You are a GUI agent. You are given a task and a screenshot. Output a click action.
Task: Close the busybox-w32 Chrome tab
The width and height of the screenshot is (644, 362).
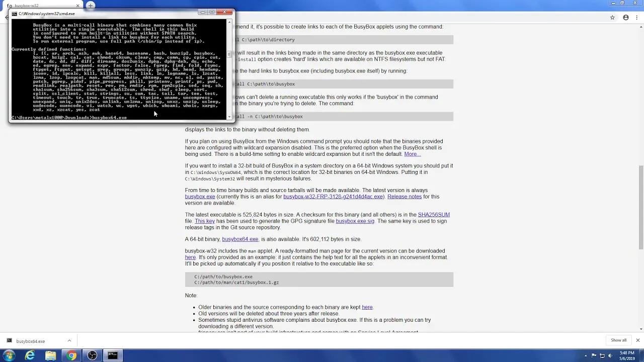77,6
